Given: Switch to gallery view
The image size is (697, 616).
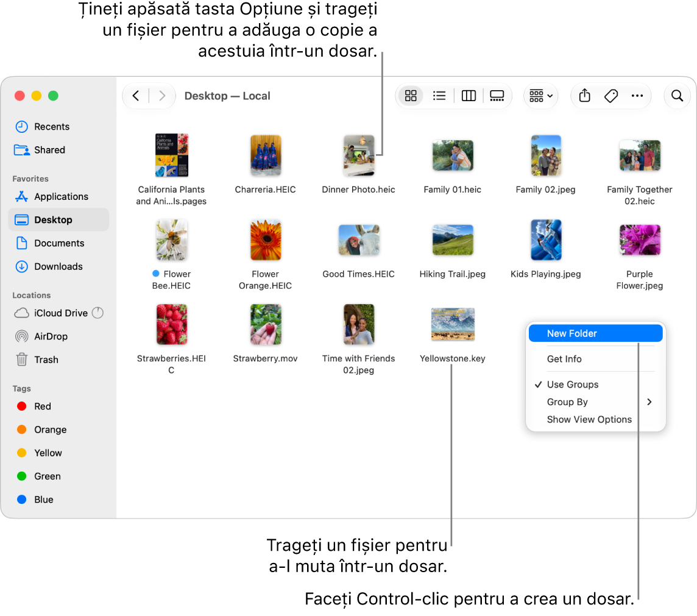Looking at the screenshot, I should (497, 96).
